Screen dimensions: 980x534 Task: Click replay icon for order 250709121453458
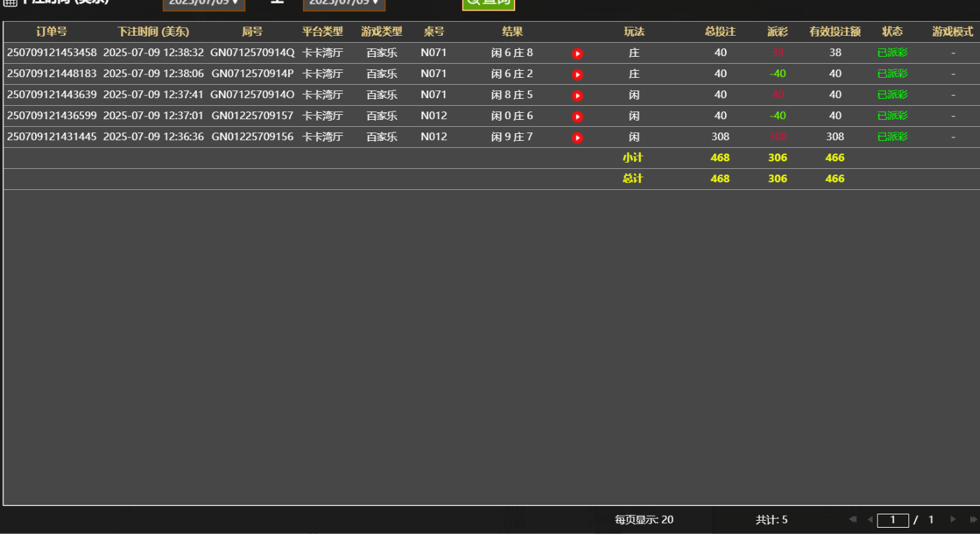pos(577,52)
